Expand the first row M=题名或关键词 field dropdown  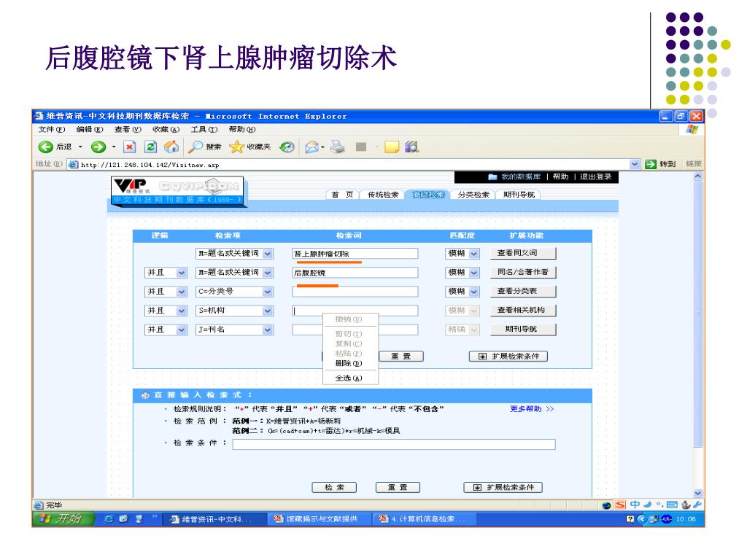tap(268, 254)
